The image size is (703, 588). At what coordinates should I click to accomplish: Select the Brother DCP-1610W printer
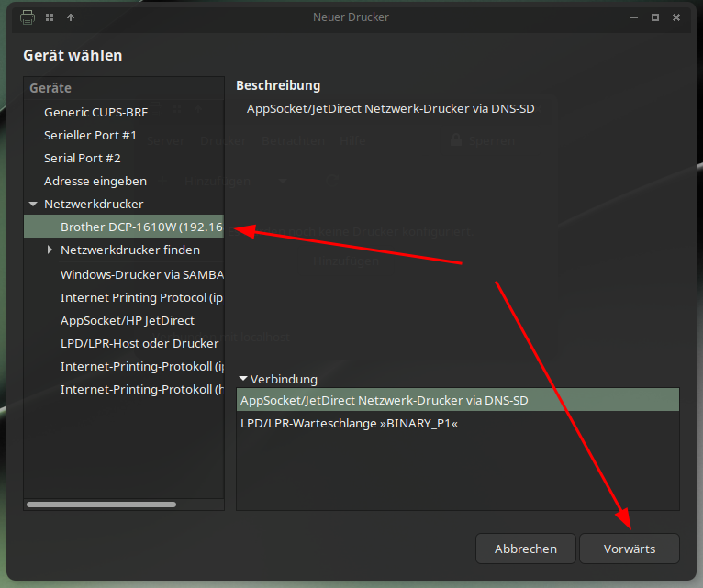click(x=124, y=227)
